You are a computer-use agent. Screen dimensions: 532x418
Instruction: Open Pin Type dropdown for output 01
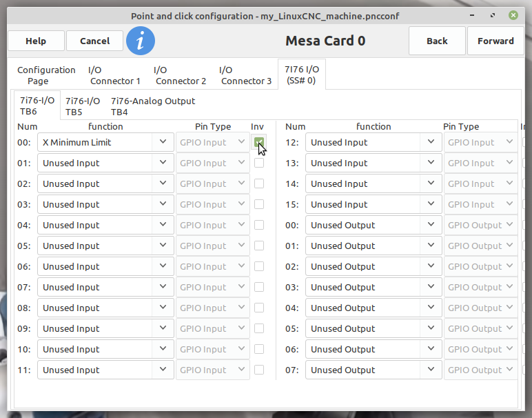coord(480,246)
